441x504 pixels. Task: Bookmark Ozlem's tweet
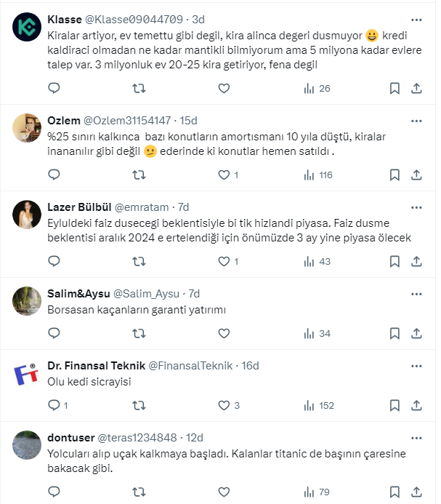(x=395, y=175)
